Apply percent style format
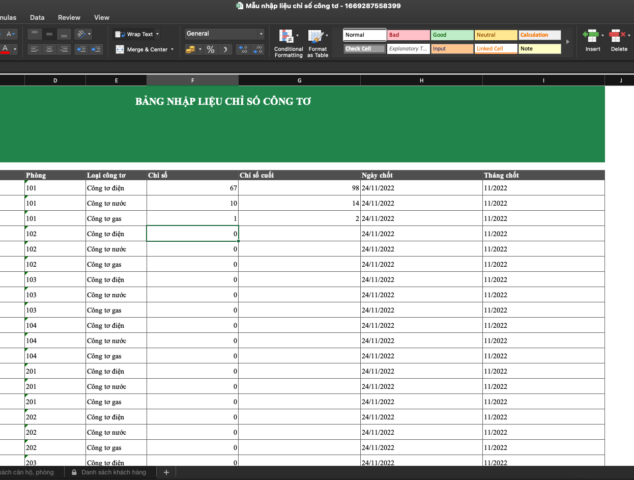This screenshot has width=634, height=480. [210, 49]
